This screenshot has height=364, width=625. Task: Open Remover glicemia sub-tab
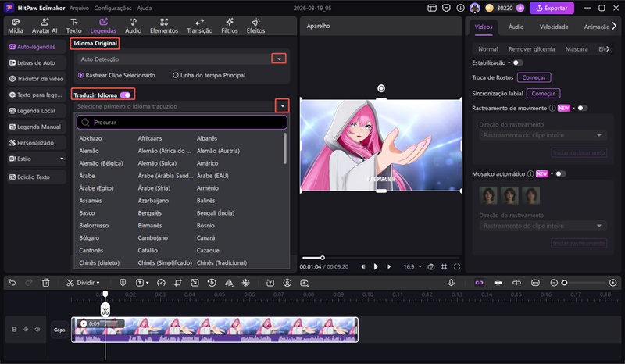(x=531, y=49)
